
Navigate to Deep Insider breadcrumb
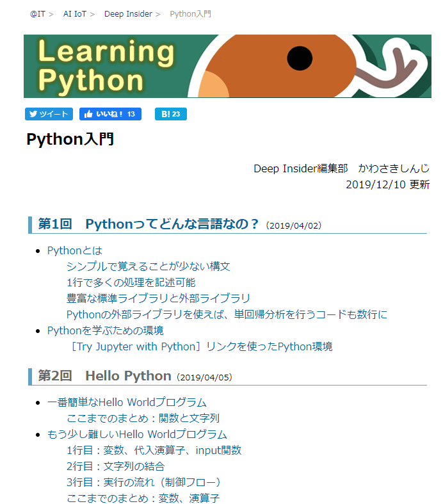click(128, 13)
